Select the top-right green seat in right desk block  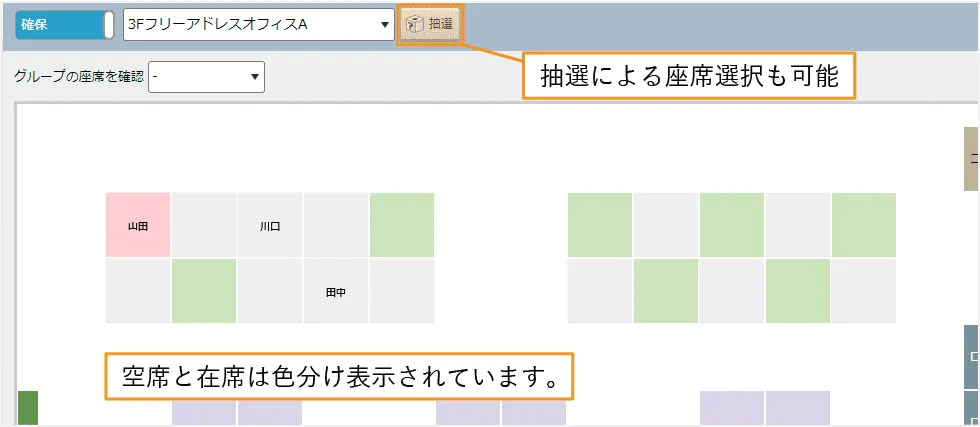864,226
